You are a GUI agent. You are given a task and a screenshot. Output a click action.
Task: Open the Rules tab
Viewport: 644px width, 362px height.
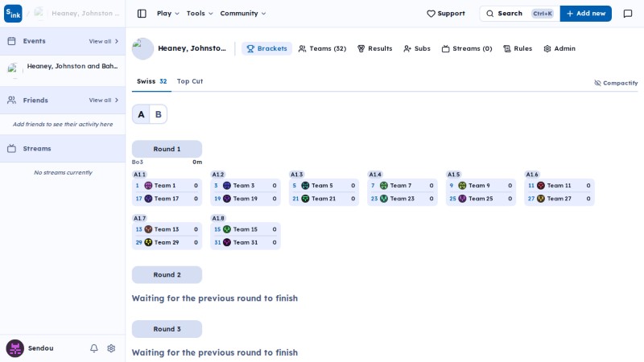click(518, 48)
